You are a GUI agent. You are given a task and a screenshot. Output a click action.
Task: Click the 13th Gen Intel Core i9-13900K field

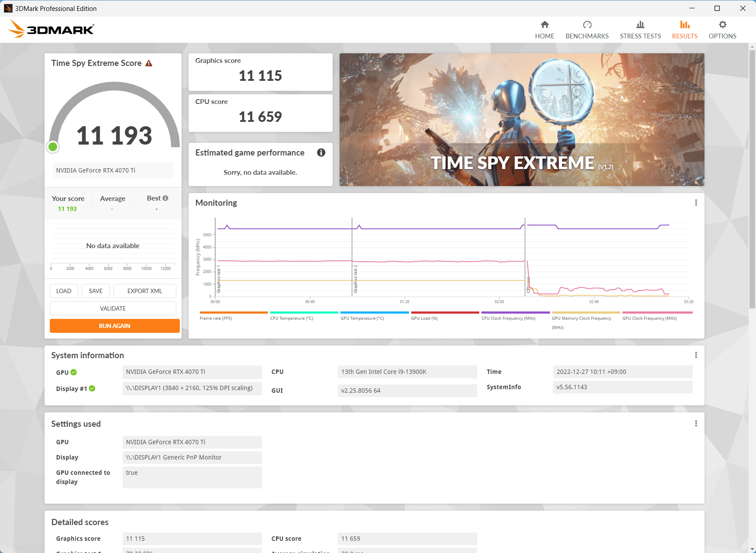click(407, 372)
